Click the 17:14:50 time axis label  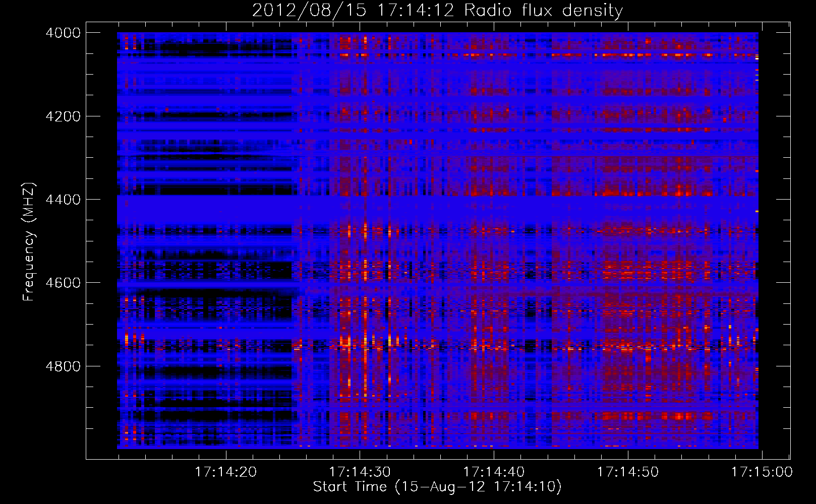(x=628, y=472)
